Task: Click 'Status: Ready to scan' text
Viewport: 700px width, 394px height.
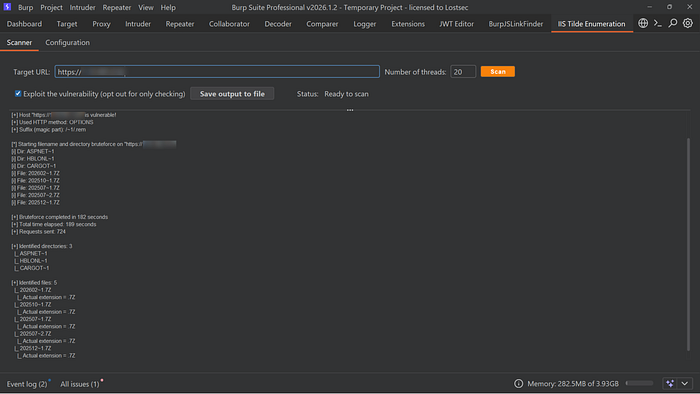Action: pos(333,94)
